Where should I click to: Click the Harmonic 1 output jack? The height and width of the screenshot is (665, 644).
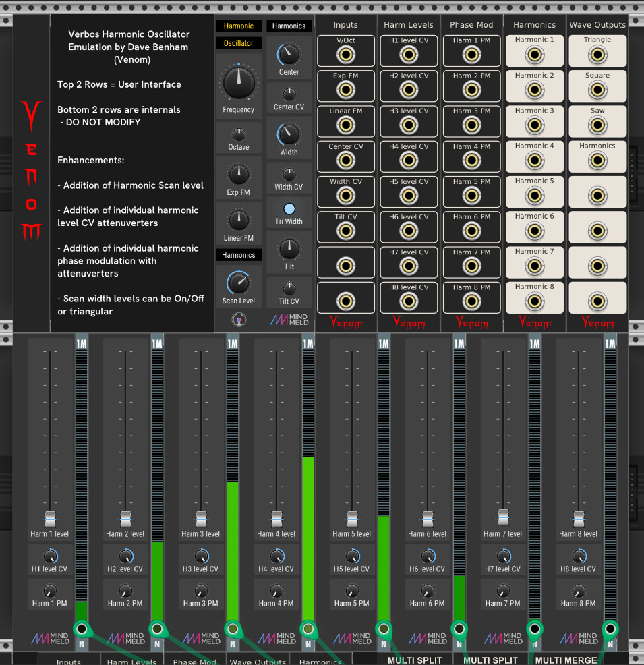click(534, 55)
